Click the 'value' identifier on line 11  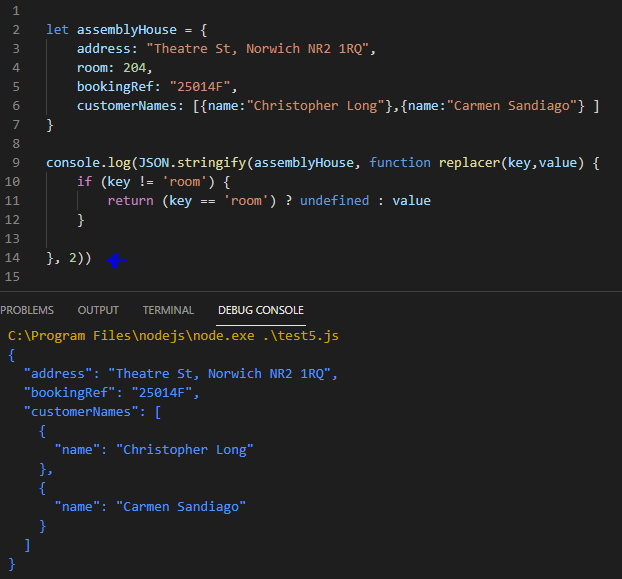point(411,201)
